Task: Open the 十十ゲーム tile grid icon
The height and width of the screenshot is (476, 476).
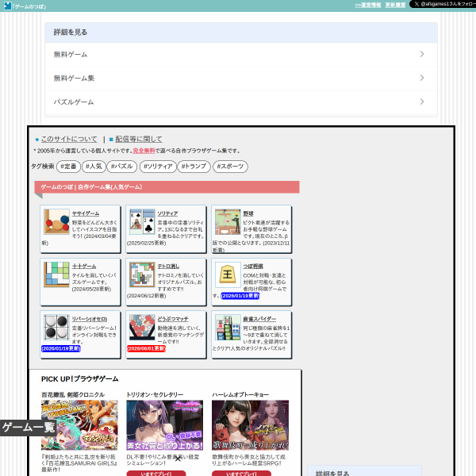Action: [x=56, y=274]
